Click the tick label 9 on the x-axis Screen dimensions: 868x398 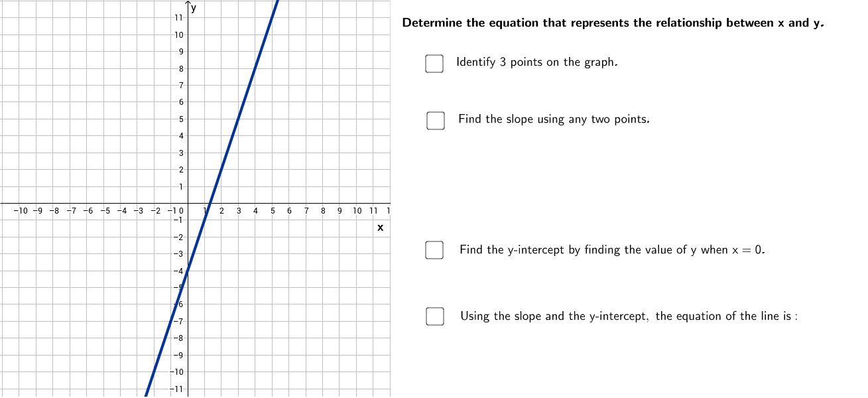coord(340,211)
